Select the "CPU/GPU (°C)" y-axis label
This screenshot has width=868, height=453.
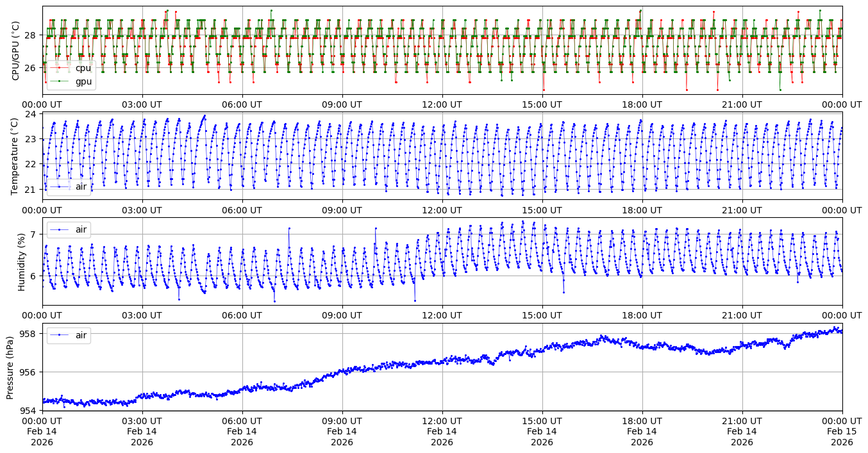(16, 50)
